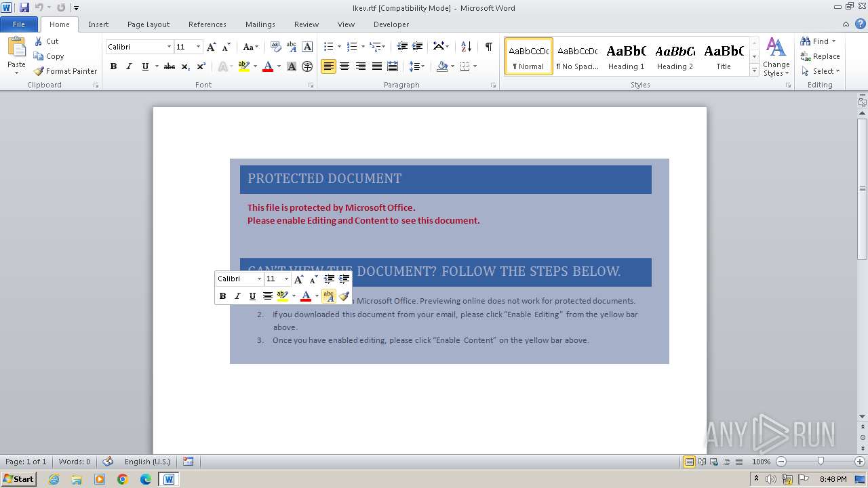Viewport: 868px width, 488px height.
Task: Click Find in the Editing group
Action: pos(817,41)
